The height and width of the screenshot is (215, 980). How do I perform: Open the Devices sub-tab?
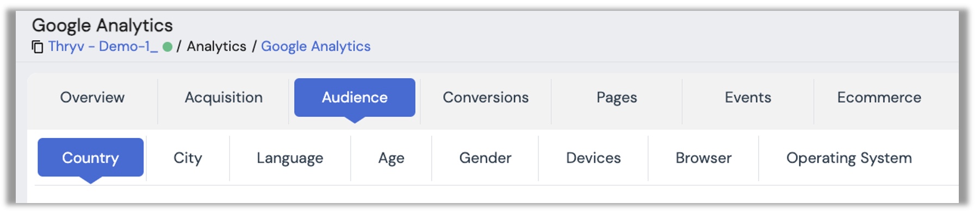593,158
